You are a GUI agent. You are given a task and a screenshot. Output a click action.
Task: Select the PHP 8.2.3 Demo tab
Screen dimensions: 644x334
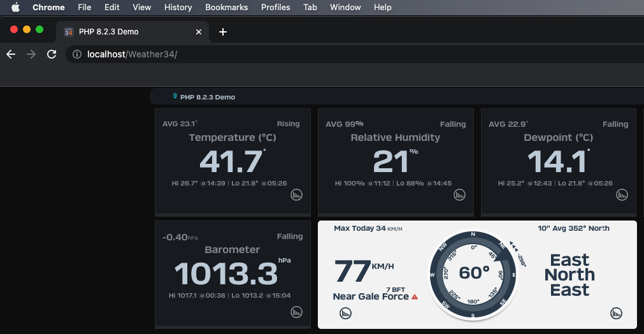(132, 32)
